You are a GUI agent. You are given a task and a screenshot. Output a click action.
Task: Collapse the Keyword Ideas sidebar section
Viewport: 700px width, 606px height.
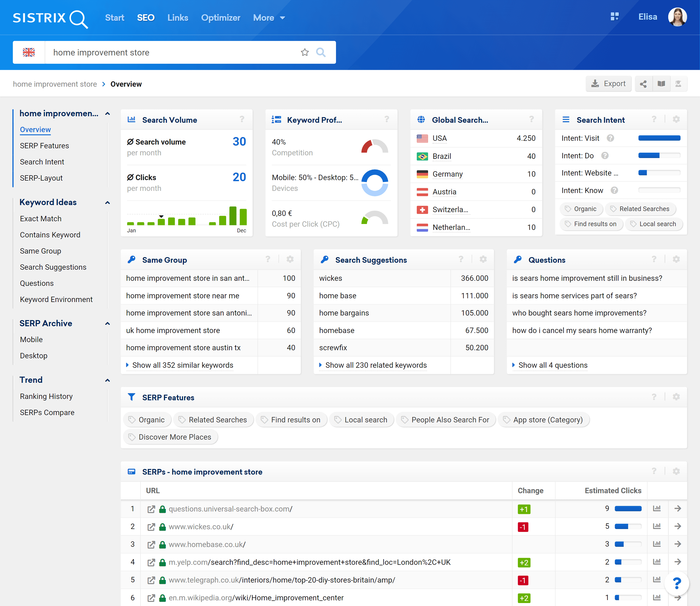pos(107,202)
